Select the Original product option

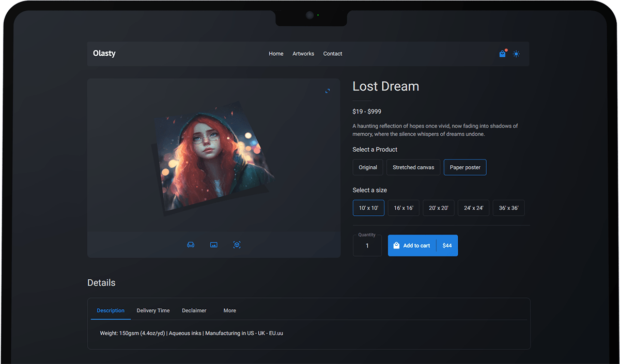368,167
